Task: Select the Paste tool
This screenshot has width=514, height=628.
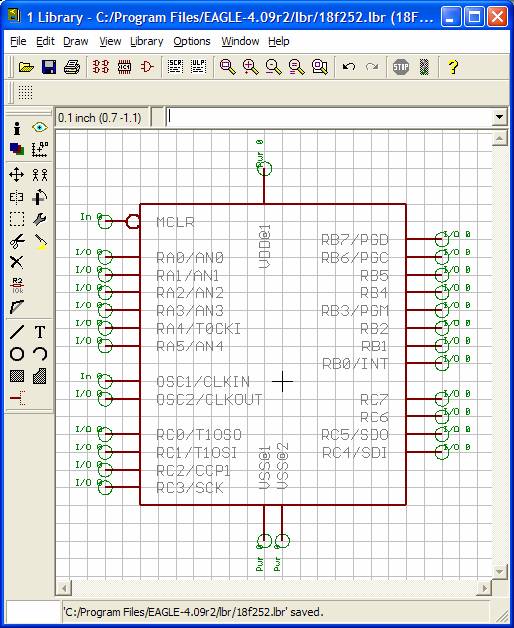Action: (x=40, y=241)
